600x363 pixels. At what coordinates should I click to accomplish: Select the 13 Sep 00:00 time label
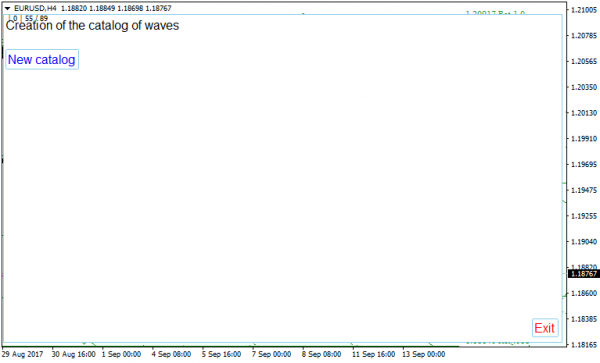[424, 354]
